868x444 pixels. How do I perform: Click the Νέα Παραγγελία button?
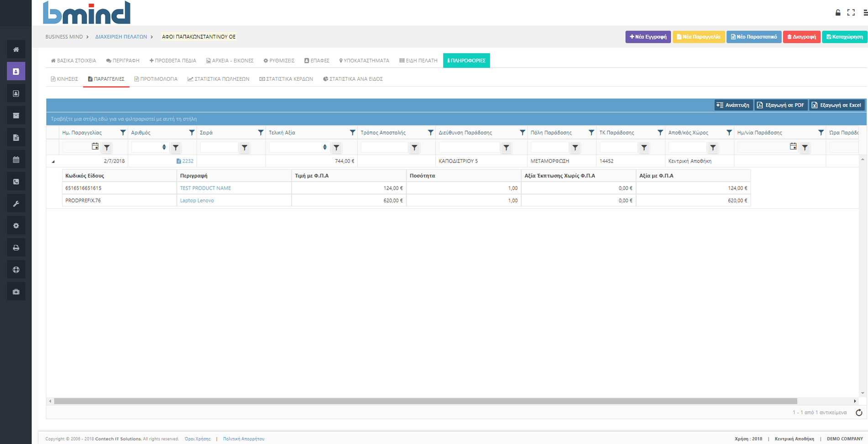tap(698, 37)
